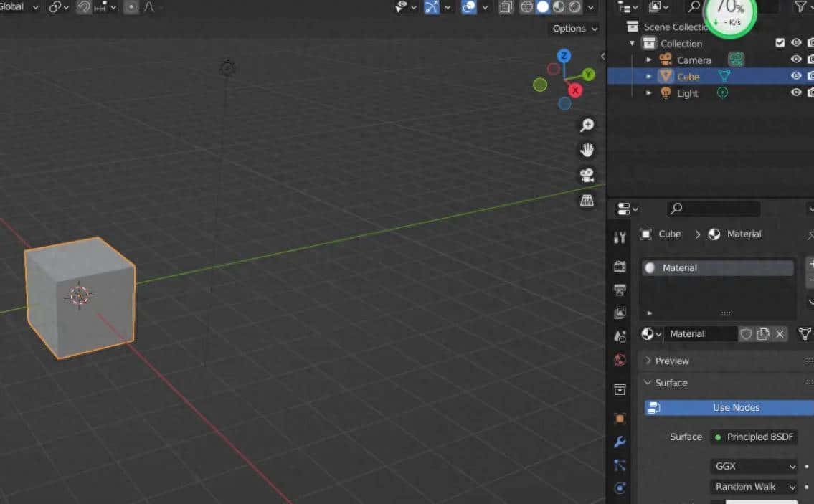Collapse the Surface section in material properties
This screenshot has width=814, height=504.
673,383
